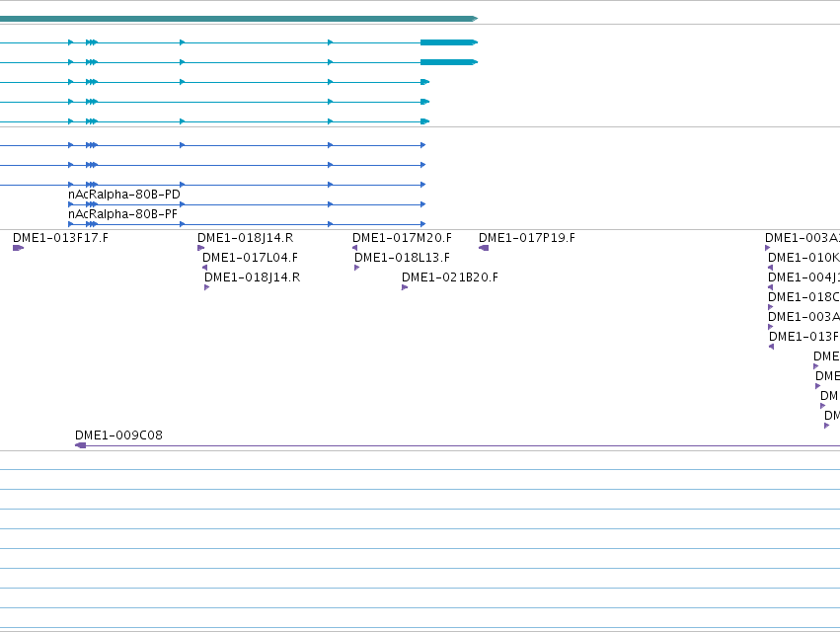
Task: Open the DME1-017M20.F feature label
Action: (403, 237)
